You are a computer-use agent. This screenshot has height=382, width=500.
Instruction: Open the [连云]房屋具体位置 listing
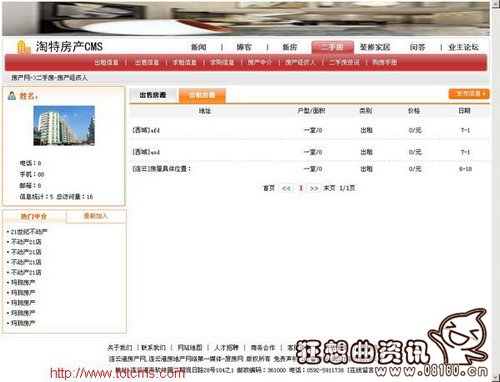click(x=162, y=169)
